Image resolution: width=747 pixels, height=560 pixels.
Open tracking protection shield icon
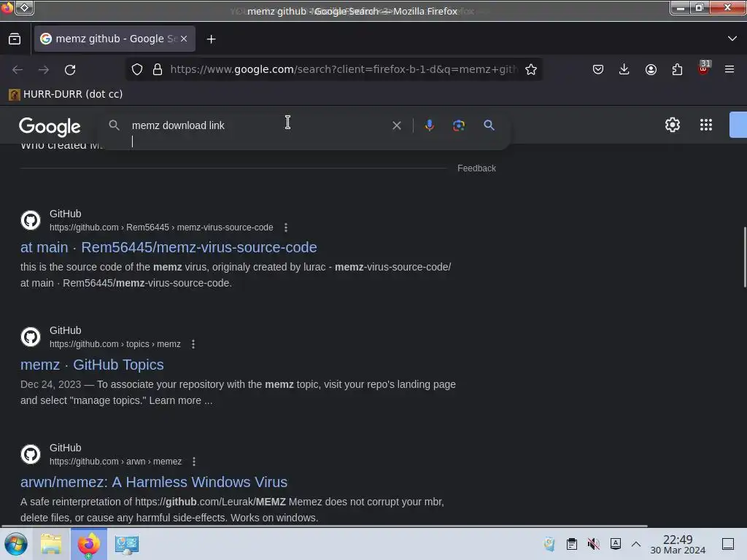[x=137, y=69]
